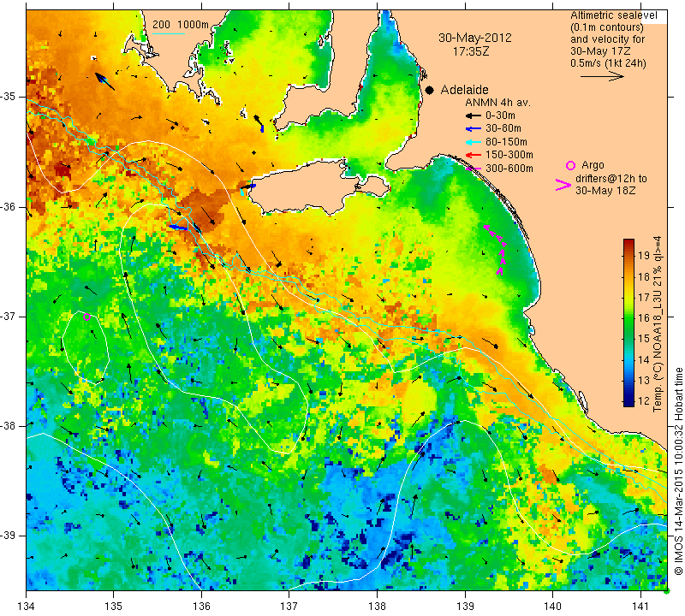The image size is (685, 616).
Task: Click the 0.5m/s reference velocity arrow
Action: pyautogui.click(x=602, y=76)
